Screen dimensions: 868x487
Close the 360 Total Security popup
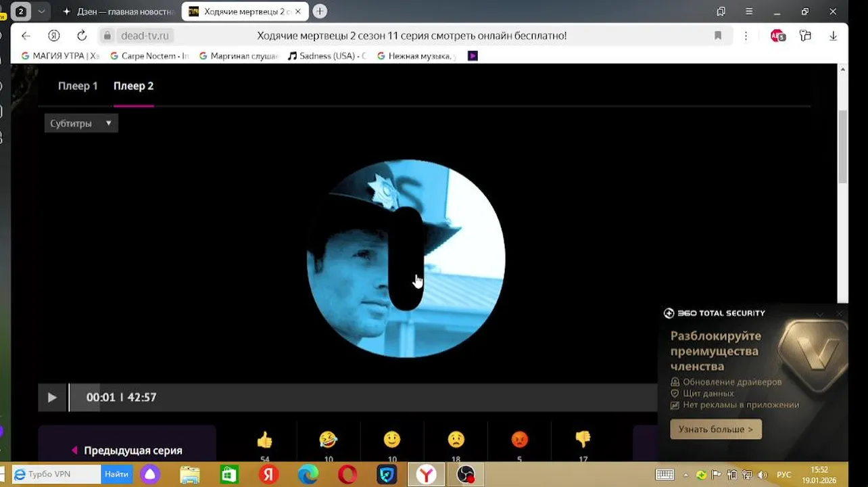[840, 314]
